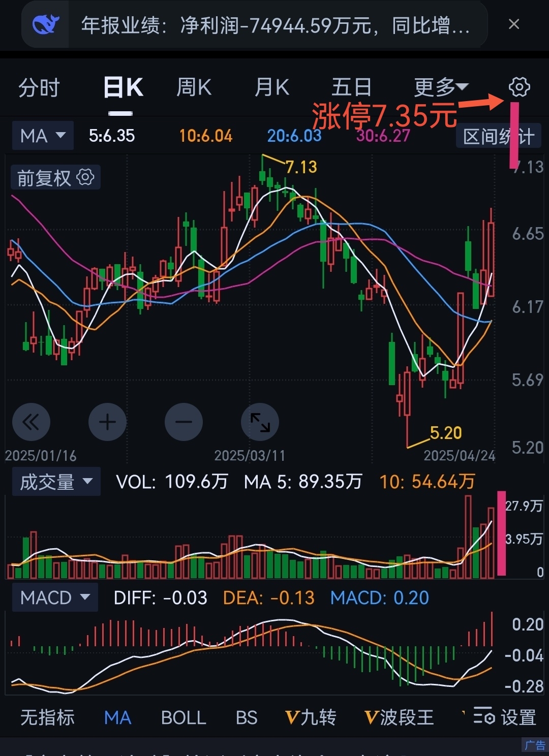The width and height of the screenshot is (549, 756).
Task: Expand chart to fullscreen with arrows icon
Action: [x=260, y=422]
